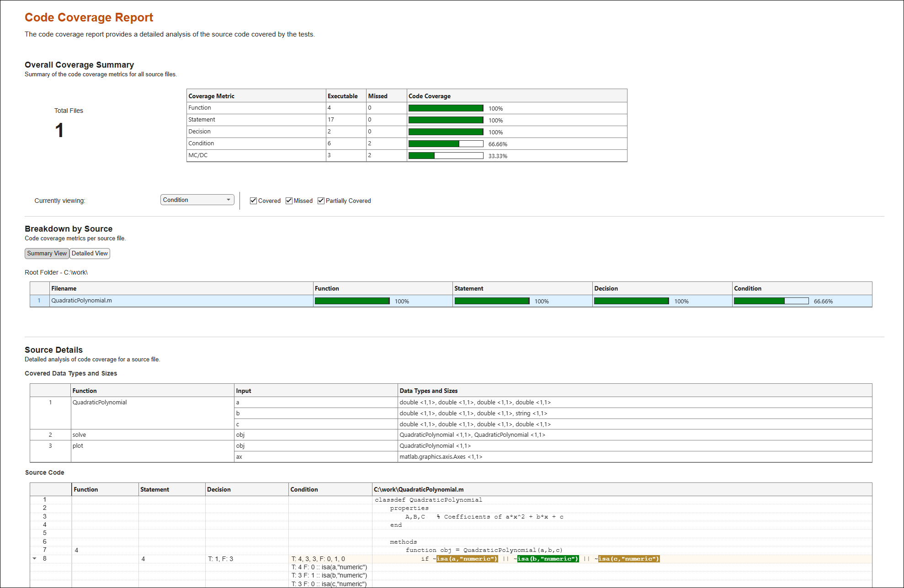
Task: Click the 'T: 3 F: 1 :: isa(b,"numeric")' detail line
Action: coord(329,576)
